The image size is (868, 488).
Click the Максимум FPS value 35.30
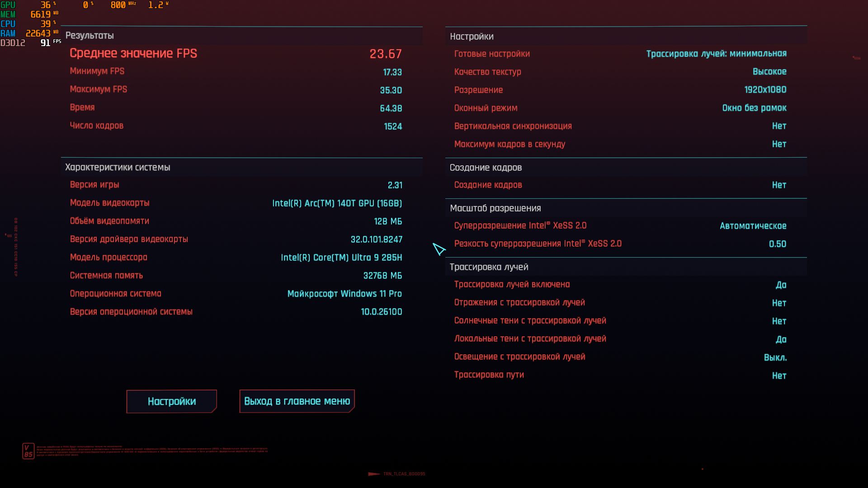[391, 90]
